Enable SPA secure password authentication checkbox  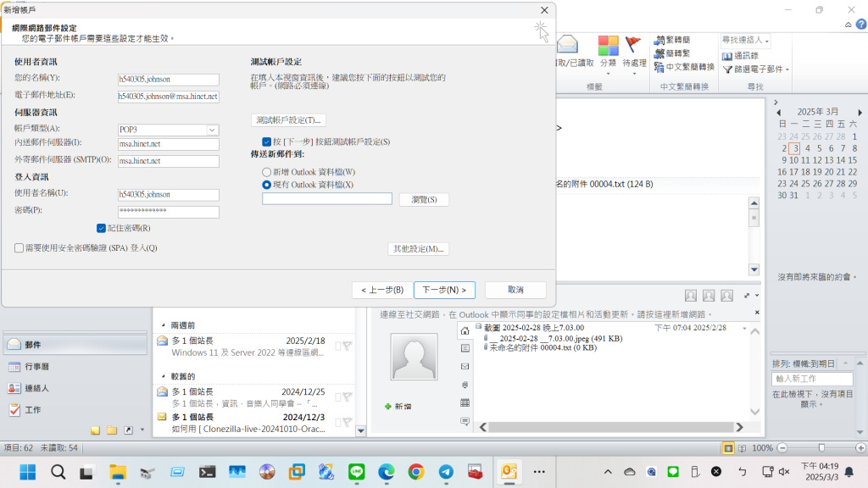pos(19,248)
